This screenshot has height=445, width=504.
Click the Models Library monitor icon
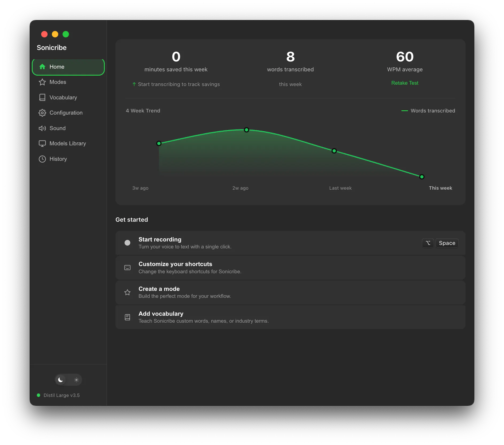42,143
